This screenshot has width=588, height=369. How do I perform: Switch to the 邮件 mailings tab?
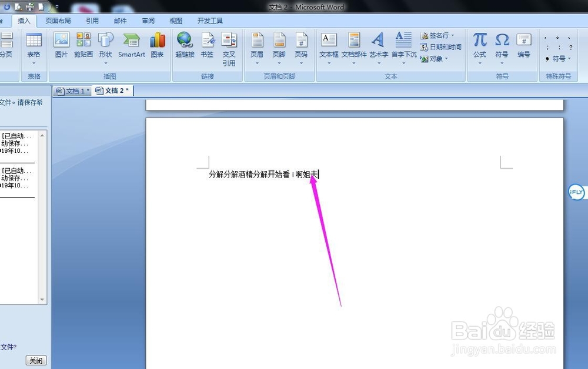120,21
